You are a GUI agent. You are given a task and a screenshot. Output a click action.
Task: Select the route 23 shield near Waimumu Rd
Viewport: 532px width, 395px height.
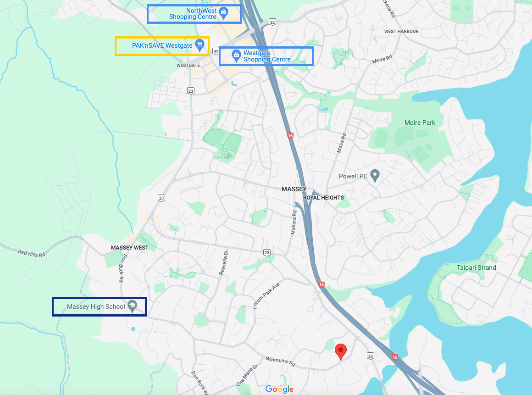371,356
